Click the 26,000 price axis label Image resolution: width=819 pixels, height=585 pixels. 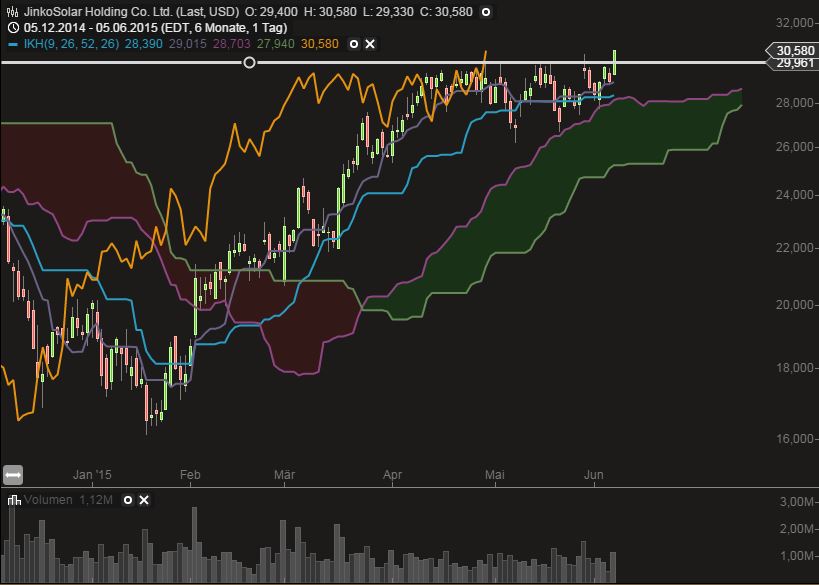(794, 147)
